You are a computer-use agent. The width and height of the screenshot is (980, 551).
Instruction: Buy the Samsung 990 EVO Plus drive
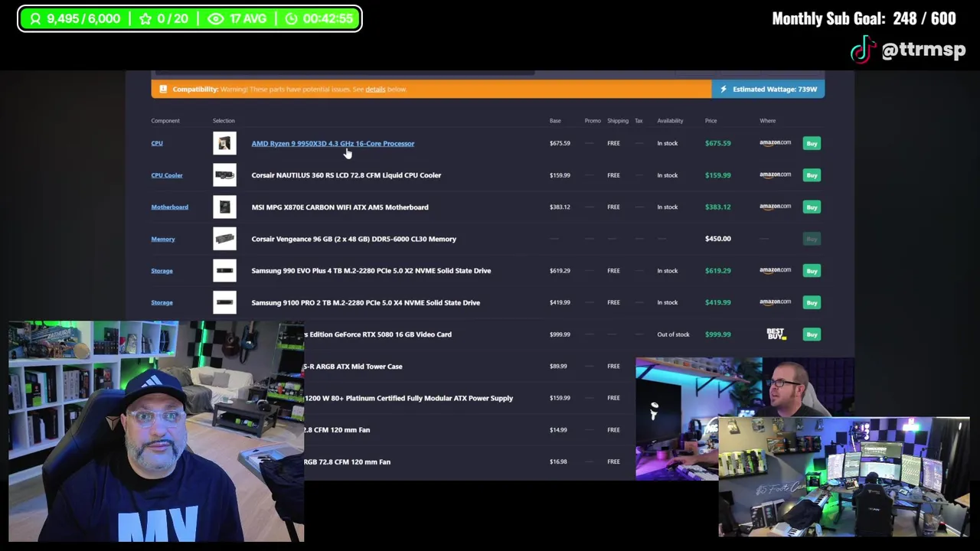pos(812,270)
